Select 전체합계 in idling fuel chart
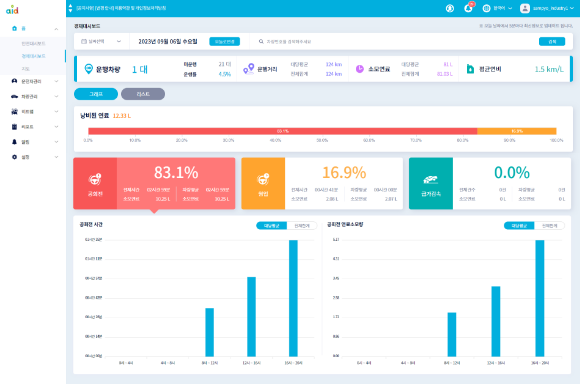This screenshot has width=580, height=384. coord(549,226)
